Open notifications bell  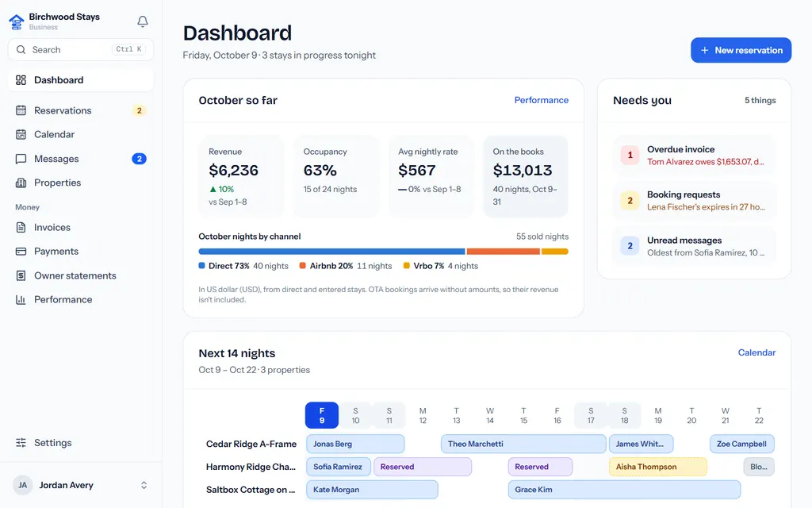coord(143,21)
